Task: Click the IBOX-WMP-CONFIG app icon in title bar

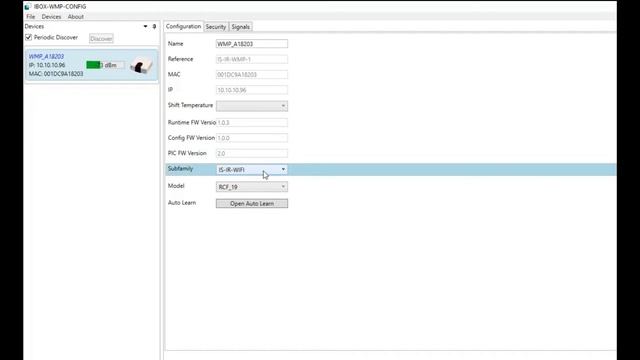Action: pyautogui.click(x=28, y=7)
